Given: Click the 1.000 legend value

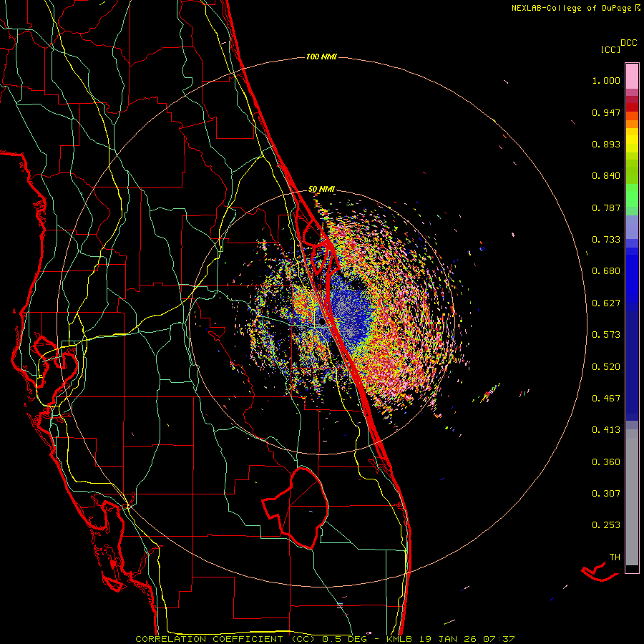Looking at the screenshot, I should click(x=606, y=80).
